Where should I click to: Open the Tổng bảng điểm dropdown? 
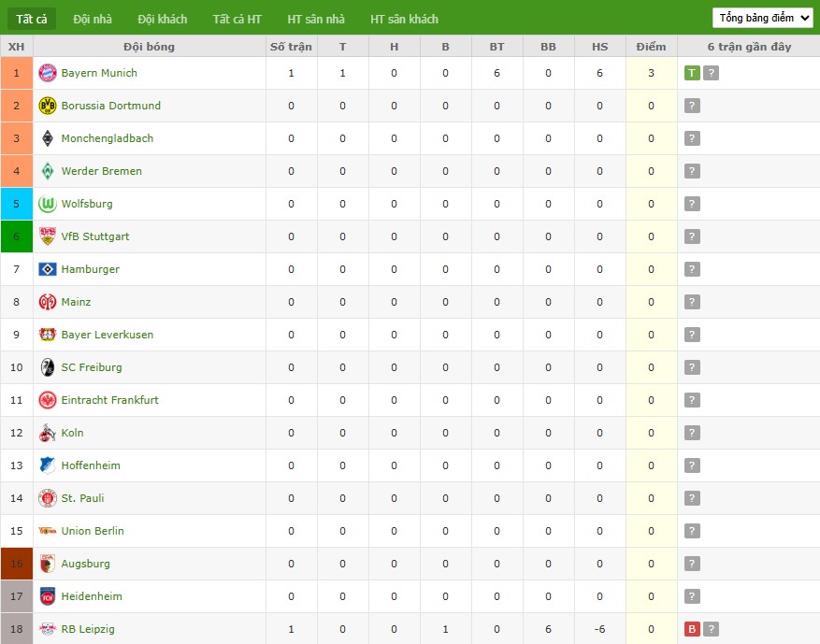pyautogui.click(x=762, y=18)
